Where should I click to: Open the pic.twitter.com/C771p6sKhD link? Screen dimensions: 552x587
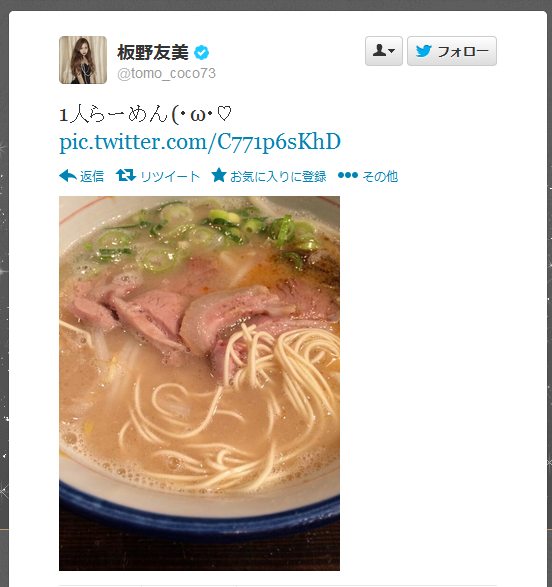[200, 142]
